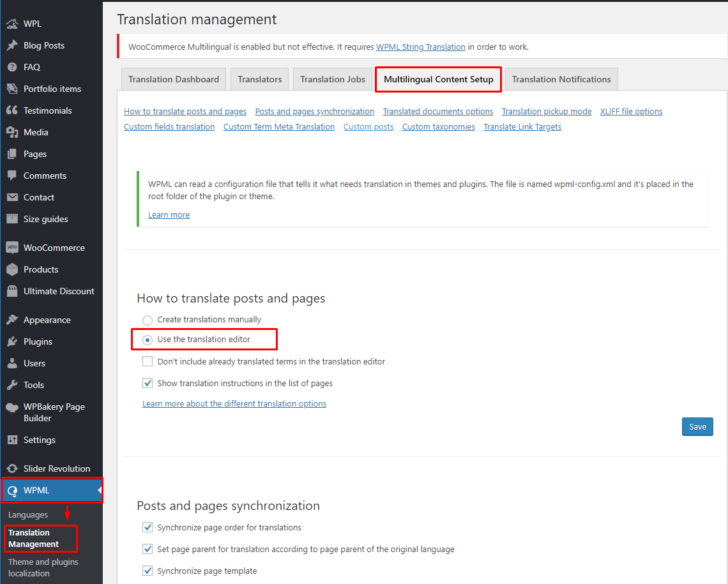Check Don't include already translated terms
This screenshot has height=584, width=728.
[147, 361]
